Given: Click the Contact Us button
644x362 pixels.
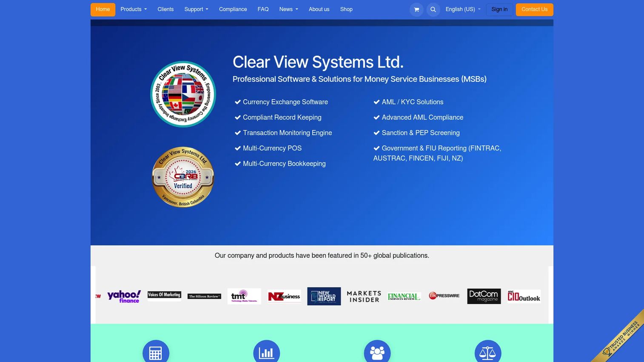Looking at the screenshot, I should pos(534,9).
